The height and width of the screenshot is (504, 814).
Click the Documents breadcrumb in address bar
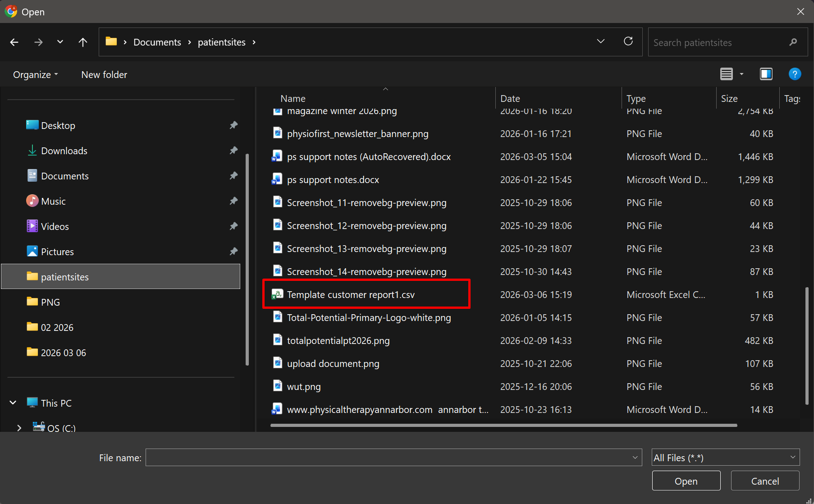(x=157, y=42)
